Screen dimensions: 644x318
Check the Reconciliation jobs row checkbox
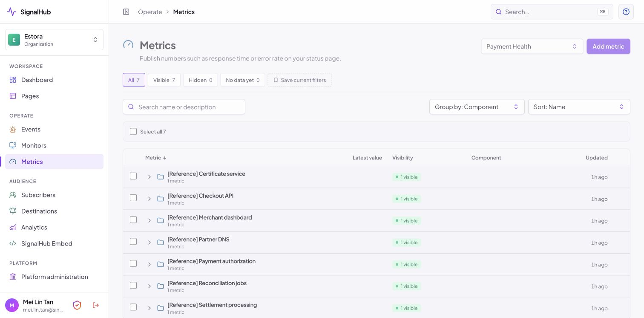[x=133, y=285]
